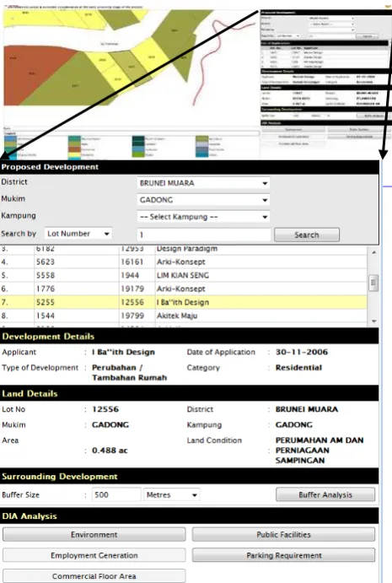Select the LIM KIAN SENG row

pos(183,276)
